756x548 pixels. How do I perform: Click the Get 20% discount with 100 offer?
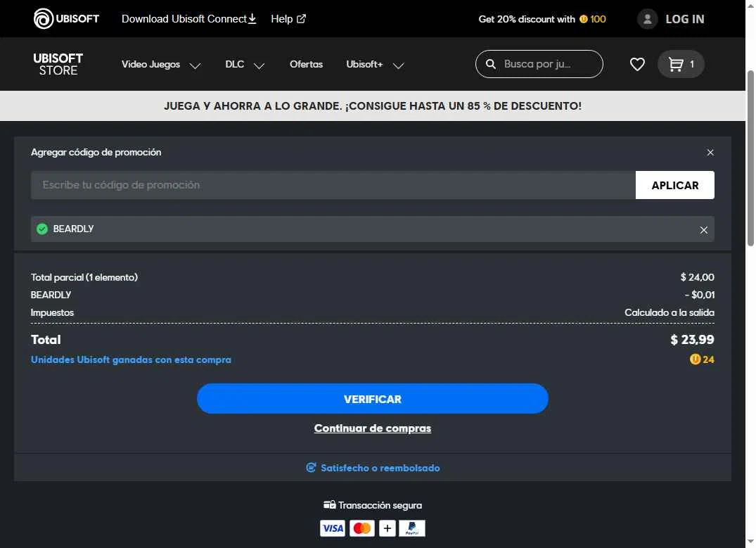point(542,19)
